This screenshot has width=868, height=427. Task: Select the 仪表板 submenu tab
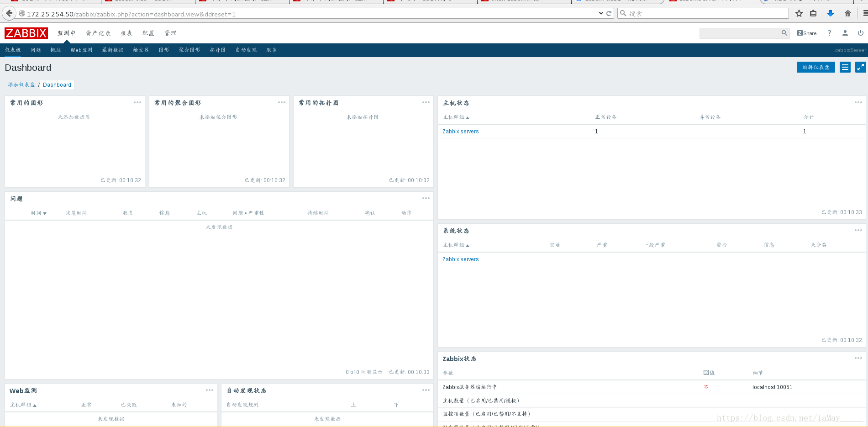[13, 50]
